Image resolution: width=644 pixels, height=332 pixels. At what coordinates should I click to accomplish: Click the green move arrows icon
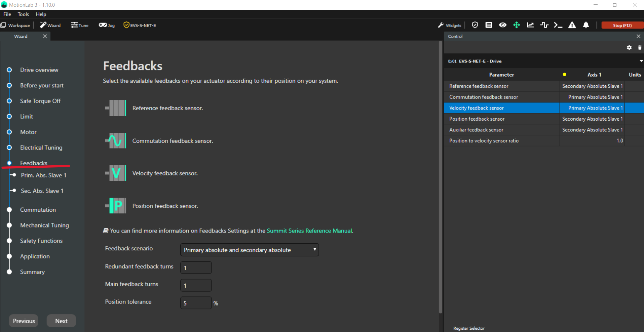[x=517, y=25]
